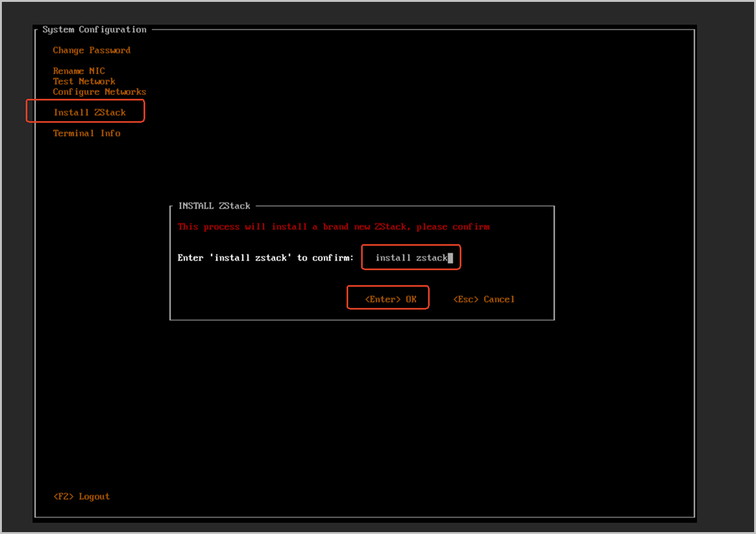
Task: Open the Terminal Info entry
Action: (86, 133)
